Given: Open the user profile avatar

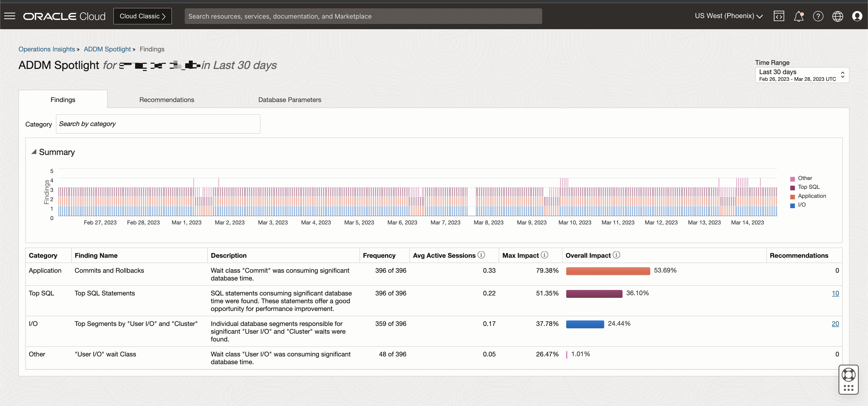Looking at the screenshot, I should click(x=857, y=16).
